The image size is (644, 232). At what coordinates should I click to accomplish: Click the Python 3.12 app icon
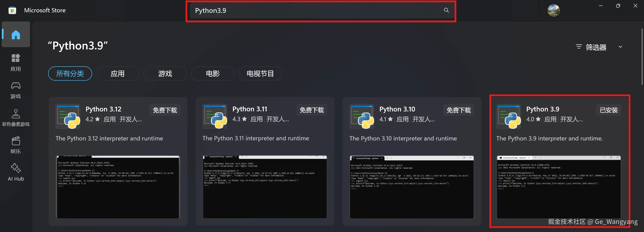(x=67, y=116)
